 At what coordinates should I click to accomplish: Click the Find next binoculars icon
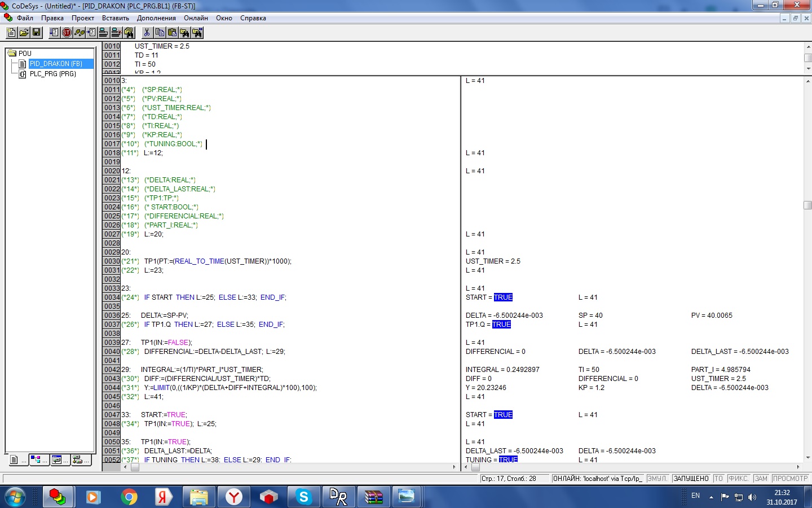tap(197, 33)
